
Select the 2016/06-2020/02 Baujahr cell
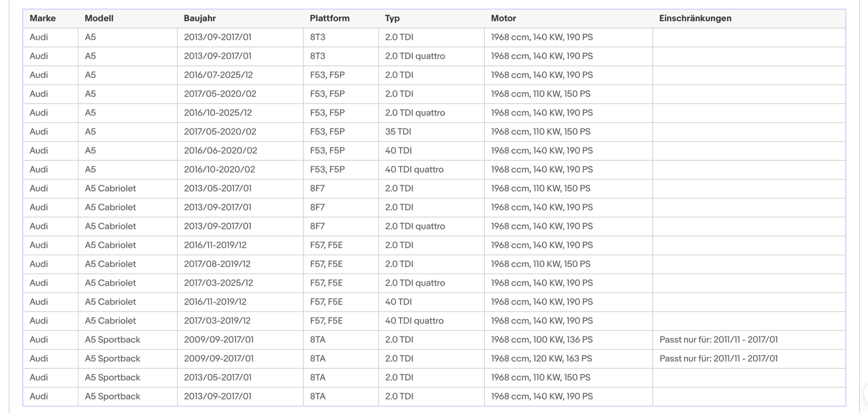pyautogui.click(x=240, y=150)
